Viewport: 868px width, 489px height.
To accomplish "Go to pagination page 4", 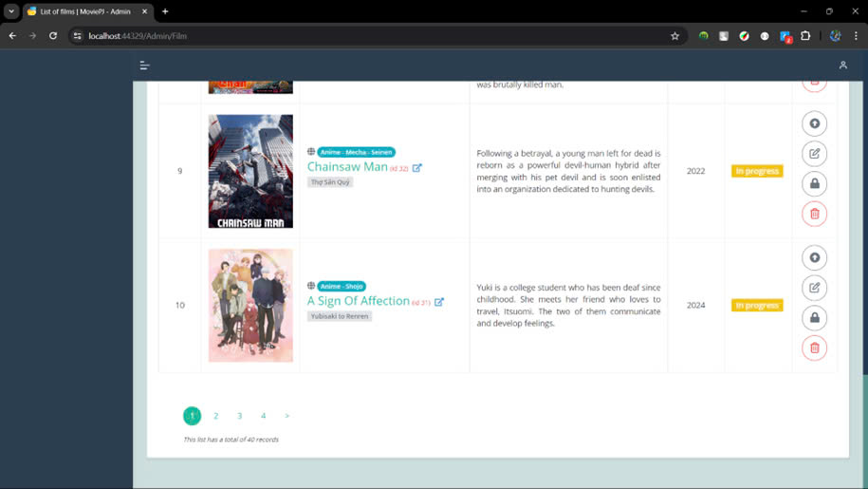I will (x=264, y=416).
